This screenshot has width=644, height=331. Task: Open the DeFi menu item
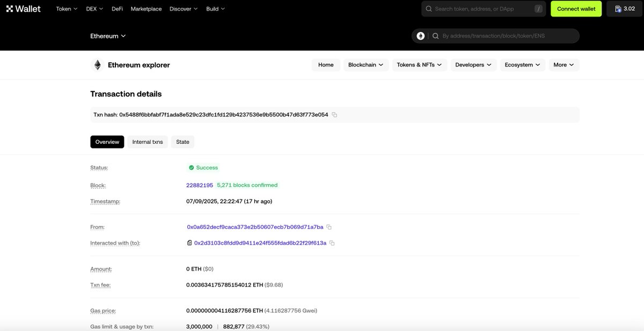point(117,9)
